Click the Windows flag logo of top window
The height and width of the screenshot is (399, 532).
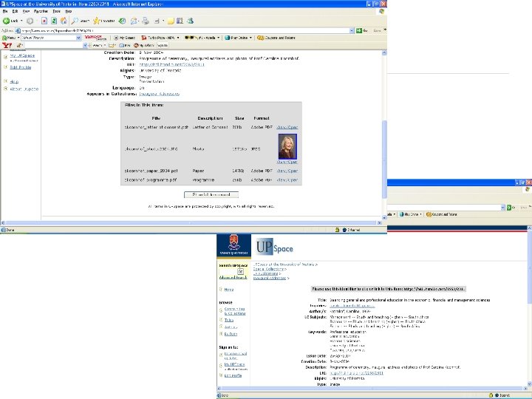coord(382,11)
